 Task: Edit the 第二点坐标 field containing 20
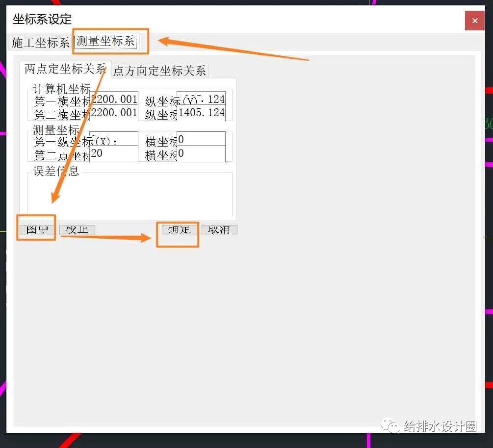pyautogui.click(x=114, y=152)
